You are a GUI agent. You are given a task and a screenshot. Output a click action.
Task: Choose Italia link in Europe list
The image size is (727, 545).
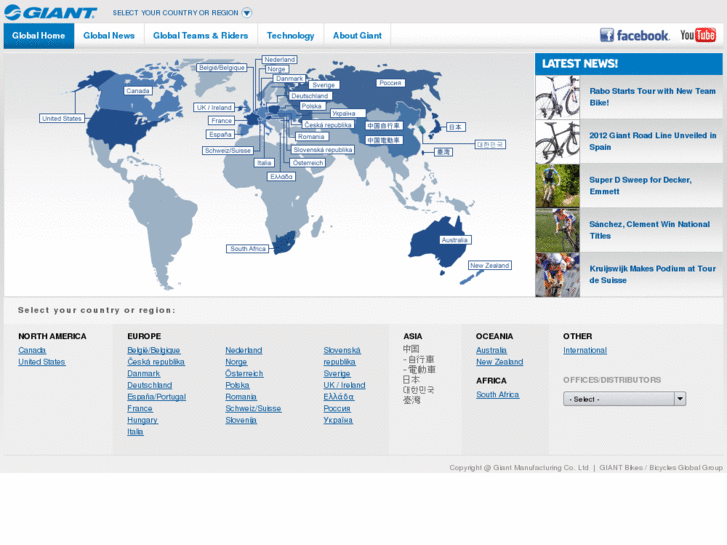[x=135, y=432]
